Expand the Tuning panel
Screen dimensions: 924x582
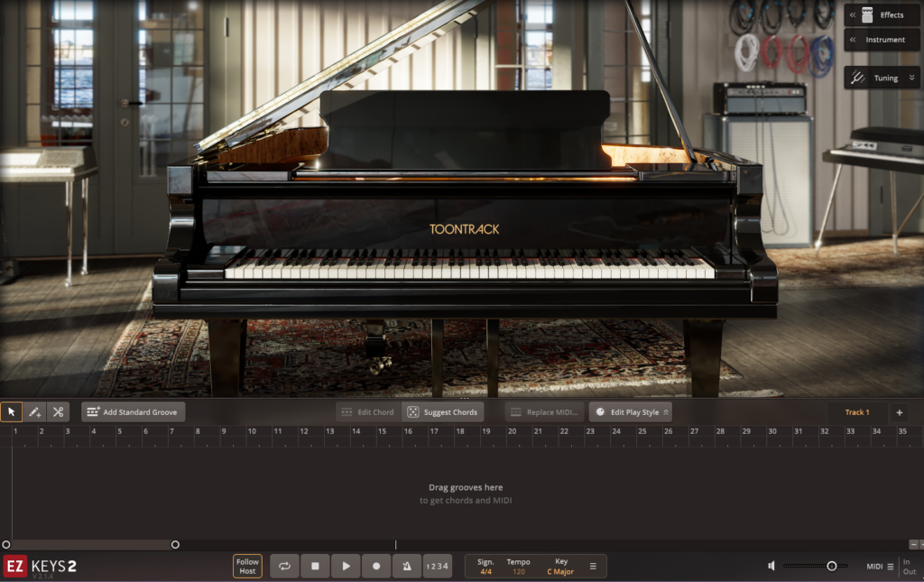click(882, 78)
